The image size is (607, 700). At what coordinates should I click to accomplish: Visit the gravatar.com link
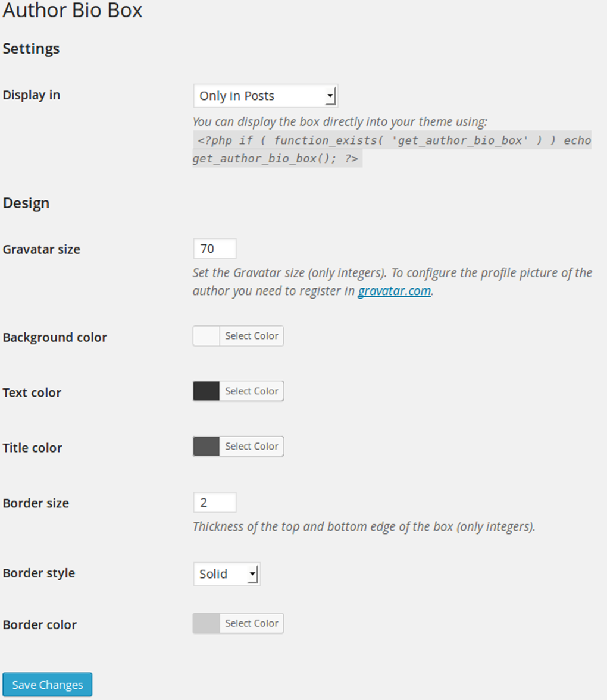tap(395, 291)
